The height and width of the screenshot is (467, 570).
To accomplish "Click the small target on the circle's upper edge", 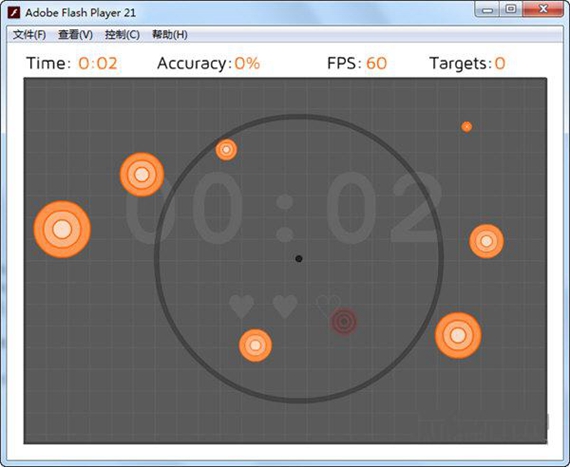I will tap(226, 149).
